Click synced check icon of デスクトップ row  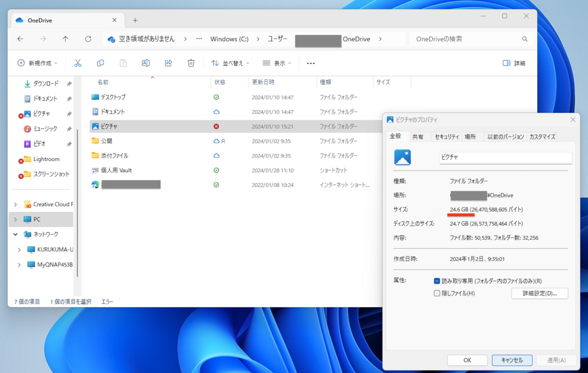(216, 97)
